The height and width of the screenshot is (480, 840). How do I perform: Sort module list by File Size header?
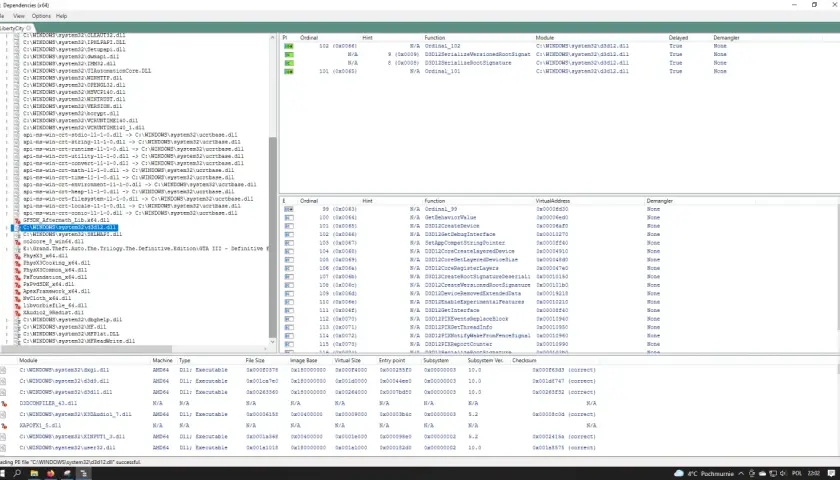(x=255, y=361)
